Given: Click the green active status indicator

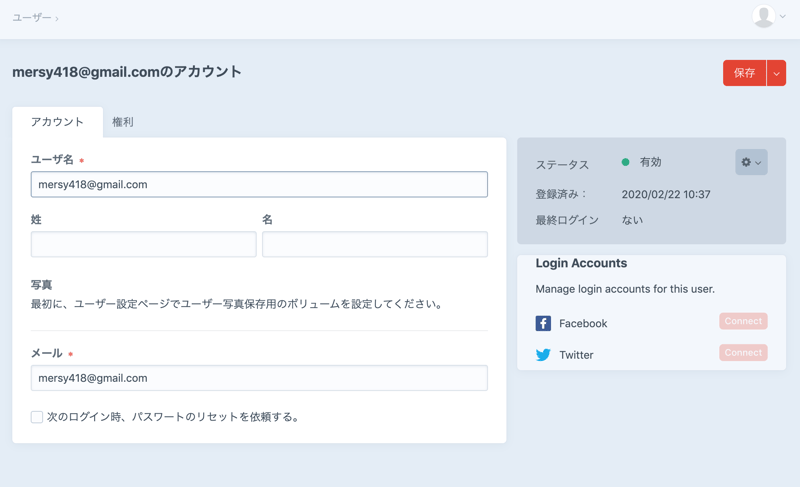Looking at the screenshot, I should pos(626,162).
